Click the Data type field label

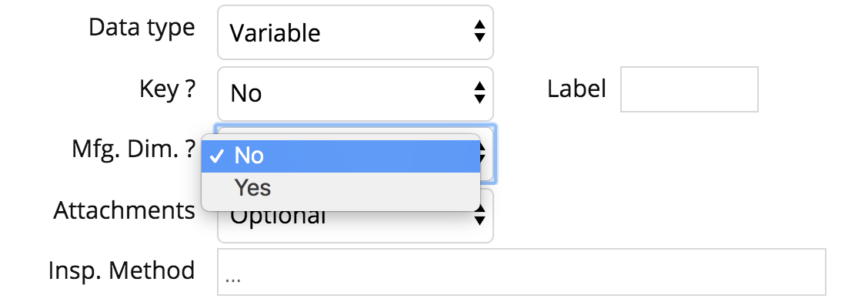(142, 27)
